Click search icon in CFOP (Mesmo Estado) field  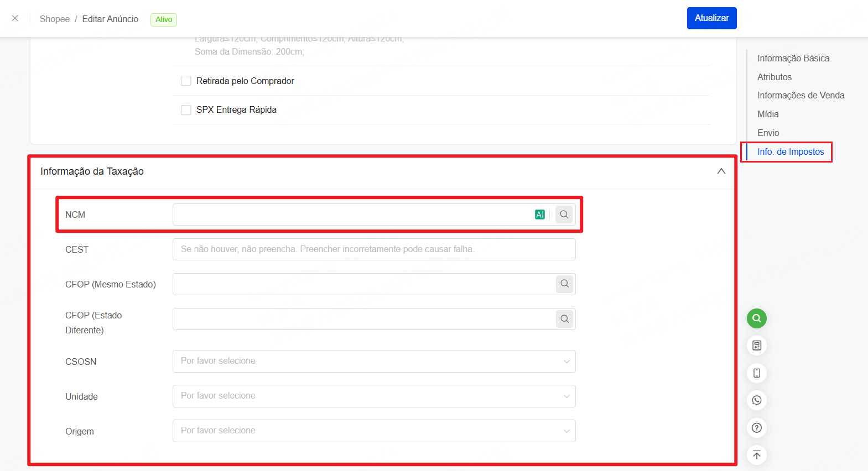click(564, 284)
